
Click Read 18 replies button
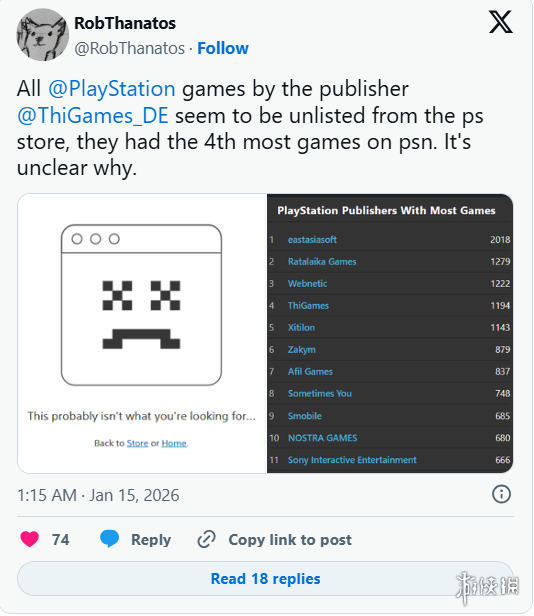point(265,579)
